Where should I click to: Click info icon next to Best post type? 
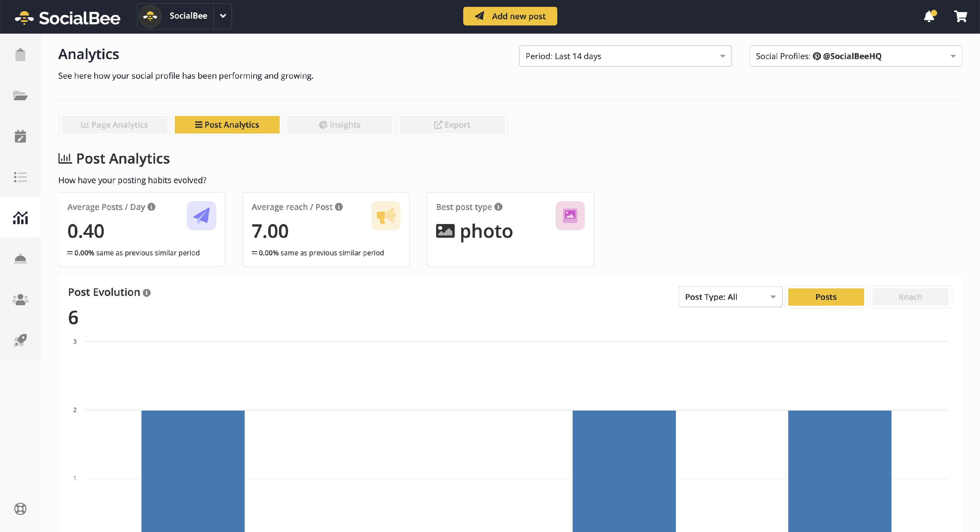pos(498,207)
